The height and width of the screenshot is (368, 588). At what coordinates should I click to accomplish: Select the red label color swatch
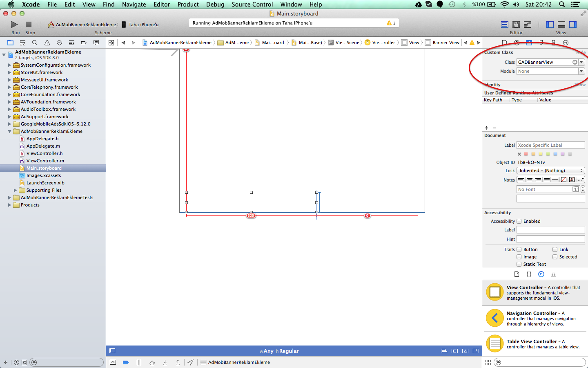coord(526,154)
